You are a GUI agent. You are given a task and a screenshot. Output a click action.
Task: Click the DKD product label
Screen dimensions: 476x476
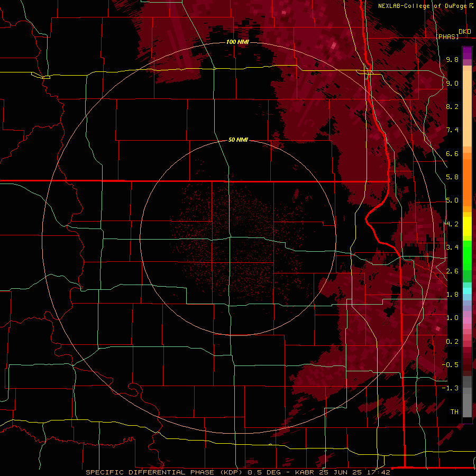pyautogui.click(x=465, y=31)
